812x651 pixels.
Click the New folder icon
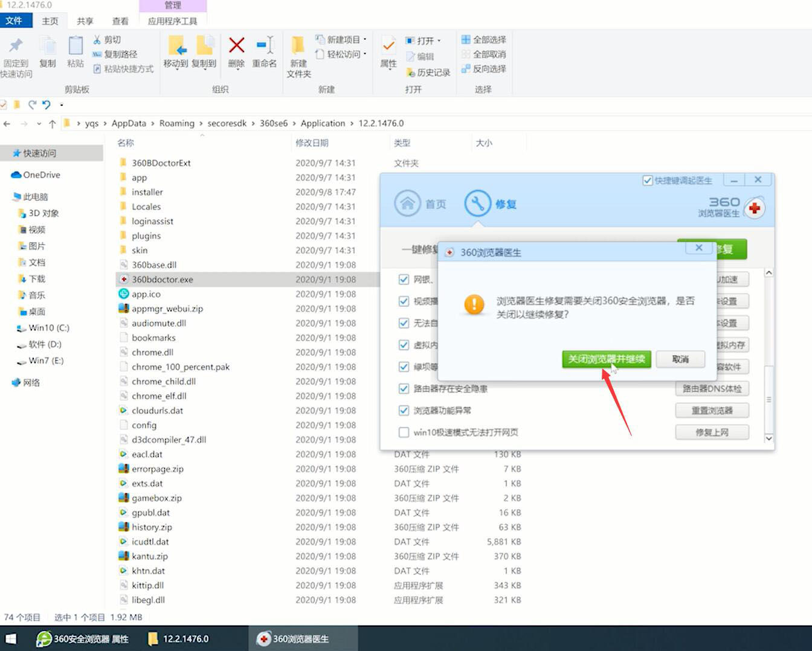coord(298,45)
